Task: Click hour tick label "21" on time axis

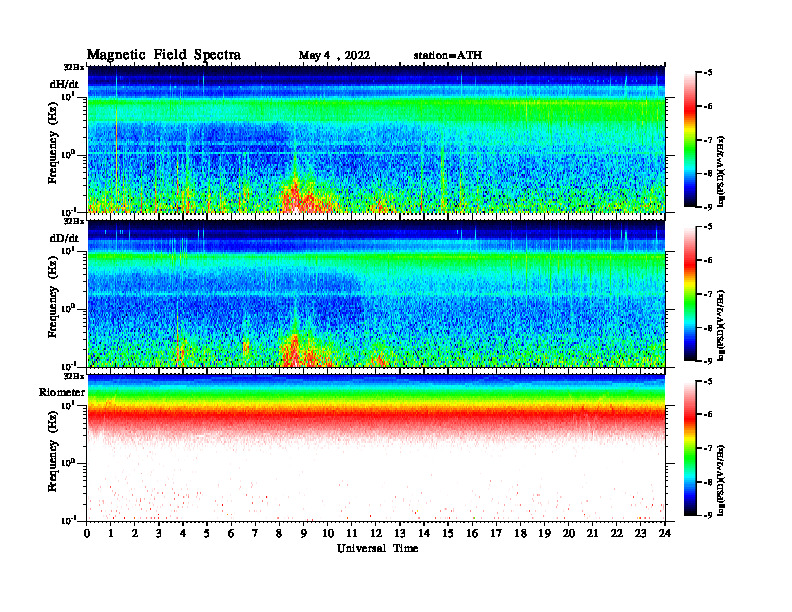Action: (592, 533)
